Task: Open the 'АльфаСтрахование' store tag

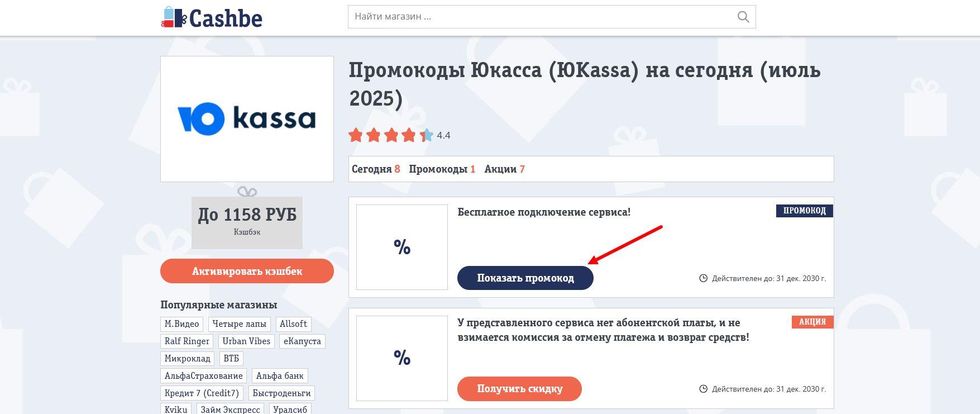Action: [x=204, y=376]
